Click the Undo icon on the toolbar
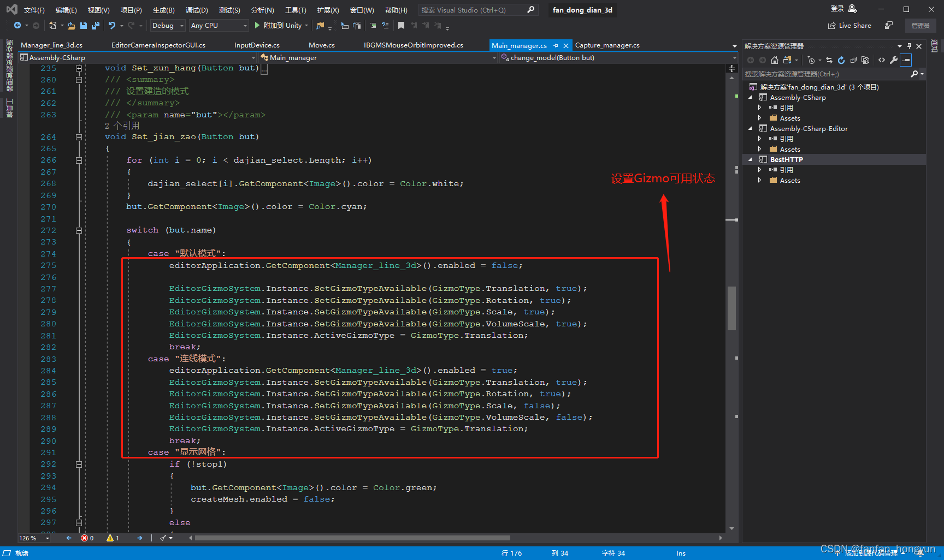The width and height of the screenshot is (944, 560). coord(113,25)
